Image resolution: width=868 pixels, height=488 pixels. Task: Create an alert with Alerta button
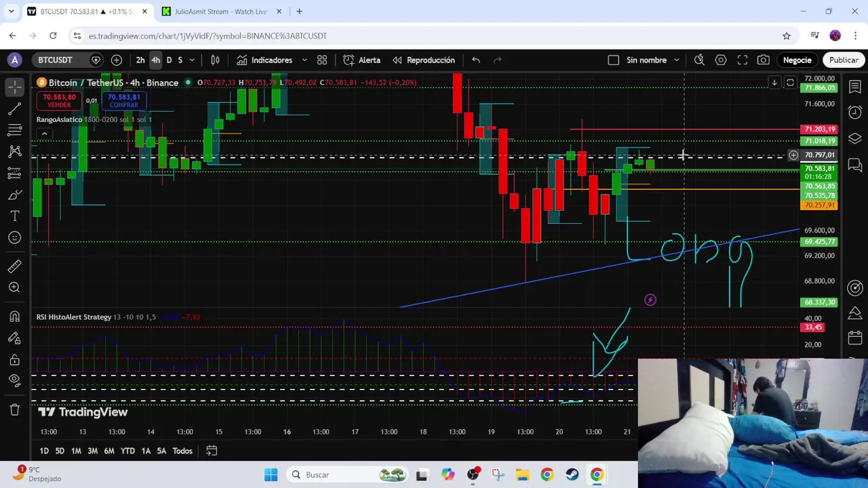click(362, 60)
